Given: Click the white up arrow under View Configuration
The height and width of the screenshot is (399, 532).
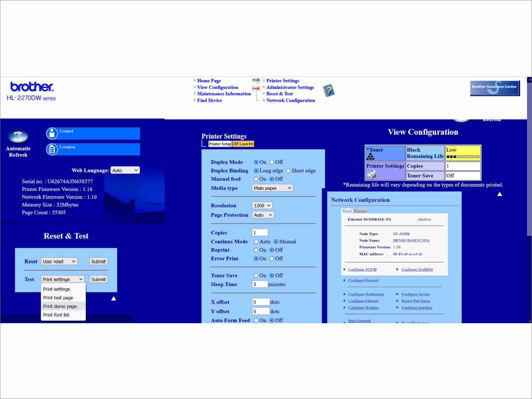Looking at the screenshot, I should [499, 194].
